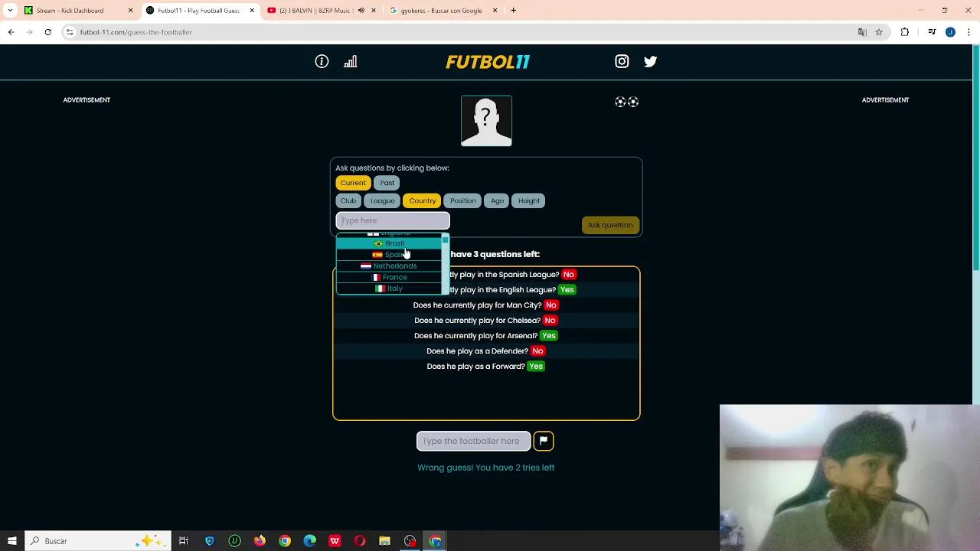980x551 pixels.
Task: Click the give up flag button
Action: point(543,441)
